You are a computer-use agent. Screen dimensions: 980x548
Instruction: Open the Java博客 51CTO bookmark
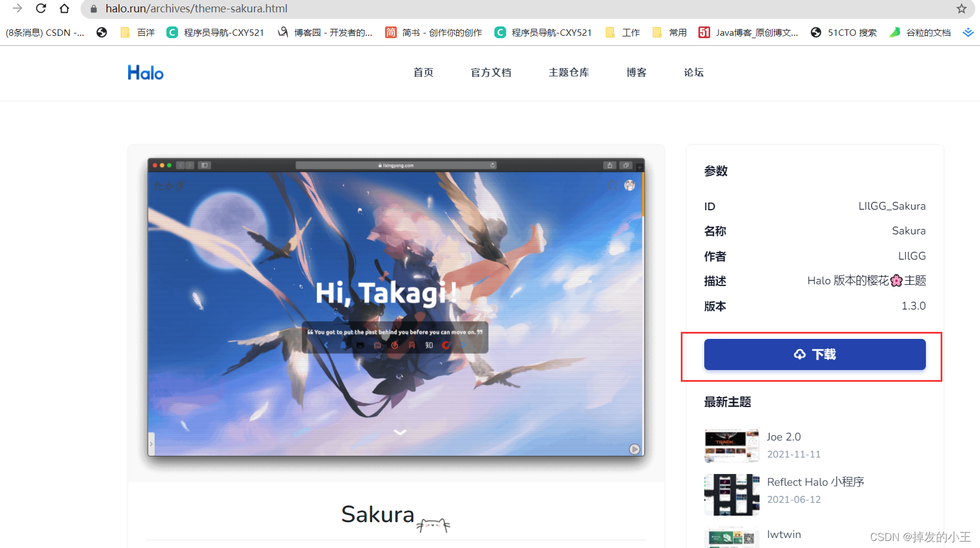(x=748, y=32)
